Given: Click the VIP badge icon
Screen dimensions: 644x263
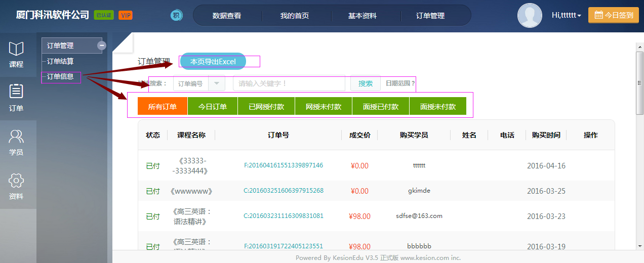Looking at the screenshot, I should pyautogui.click(x=126, y=15).
